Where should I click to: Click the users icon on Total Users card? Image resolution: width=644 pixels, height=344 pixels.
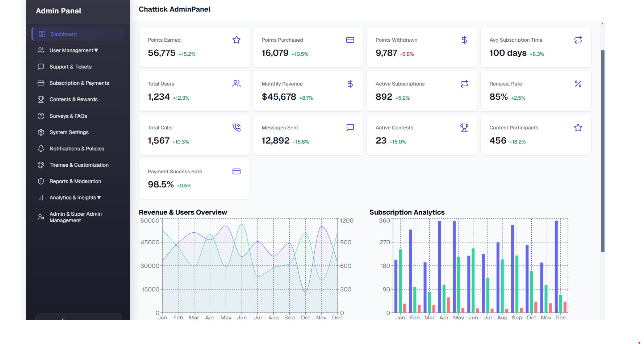237,84
